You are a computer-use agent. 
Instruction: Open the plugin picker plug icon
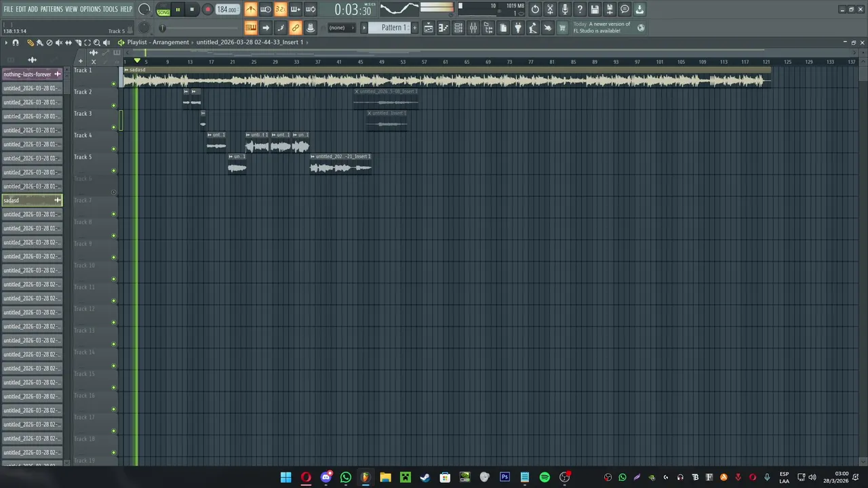point(518,28)
